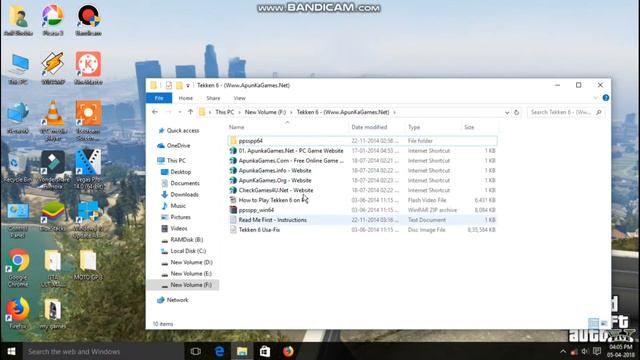Go up one folder level

point(190,112)
